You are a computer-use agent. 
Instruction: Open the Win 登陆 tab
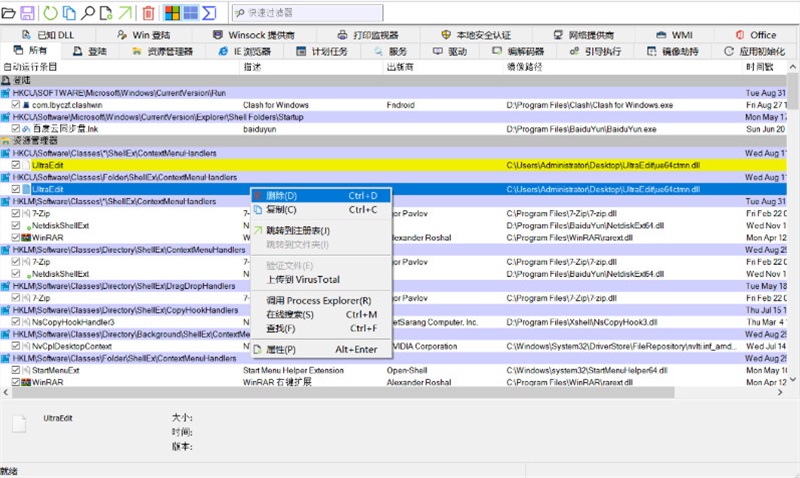tap(143, 35)
